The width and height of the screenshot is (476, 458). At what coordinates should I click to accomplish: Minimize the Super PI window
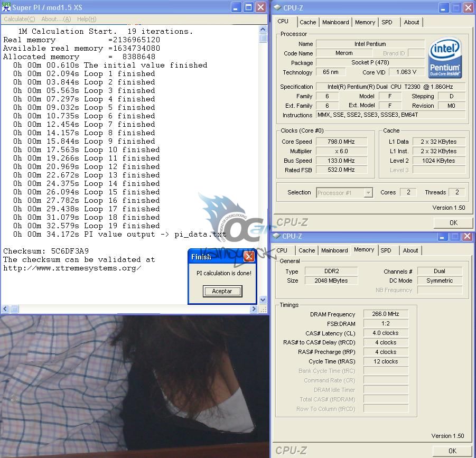coord(236,7)
